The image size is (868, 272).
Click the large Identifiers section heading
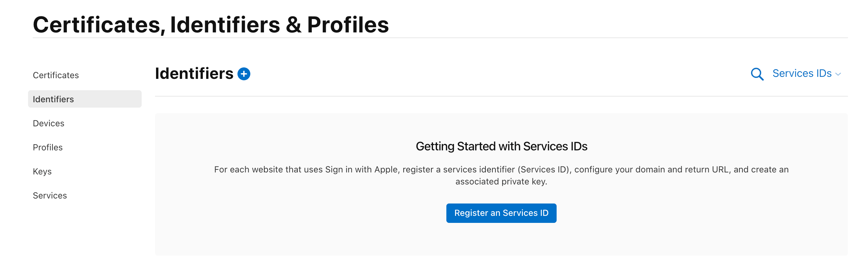pos(194,74)
